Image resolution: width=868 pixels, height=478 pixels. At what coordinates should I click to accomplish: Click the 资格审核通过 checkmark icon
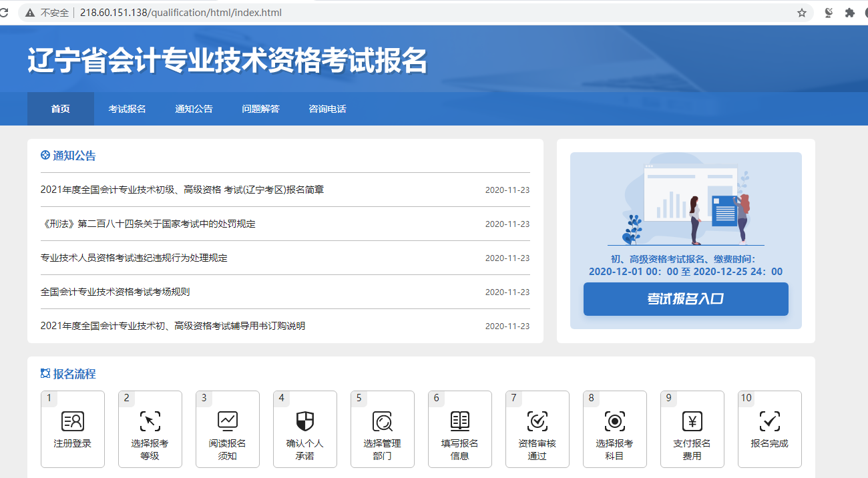tap(537, 421)
